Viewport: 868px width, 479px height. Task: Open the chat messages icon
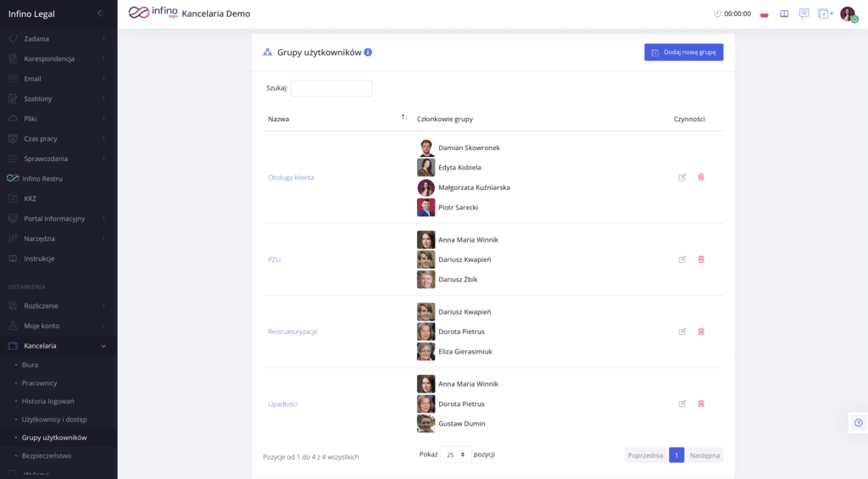pos(804,14)
